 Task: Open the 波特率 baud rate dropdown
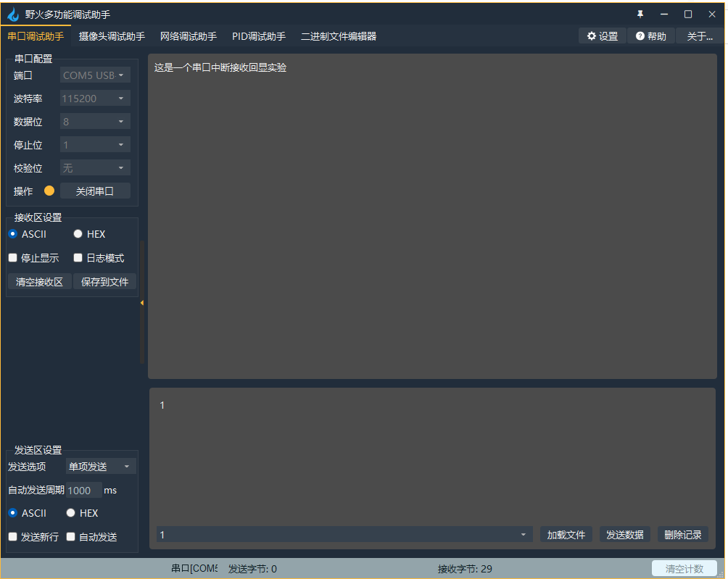tap(94, 98)
